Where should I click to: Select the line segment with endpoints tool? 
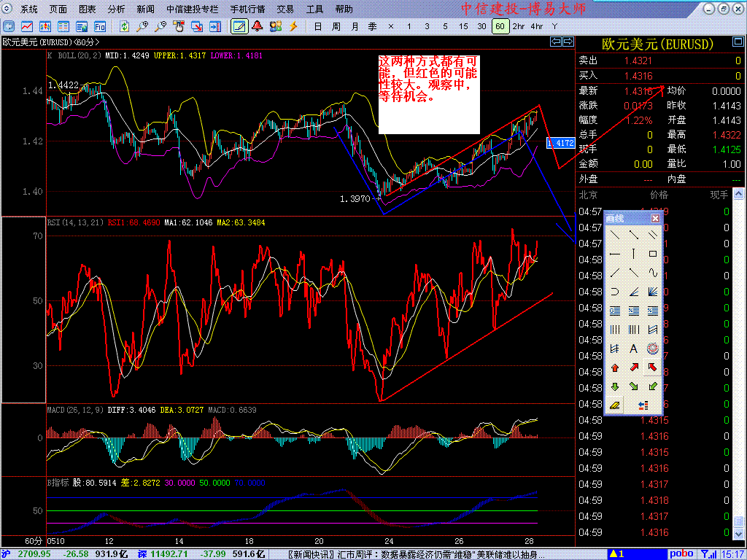pos(634,235)
